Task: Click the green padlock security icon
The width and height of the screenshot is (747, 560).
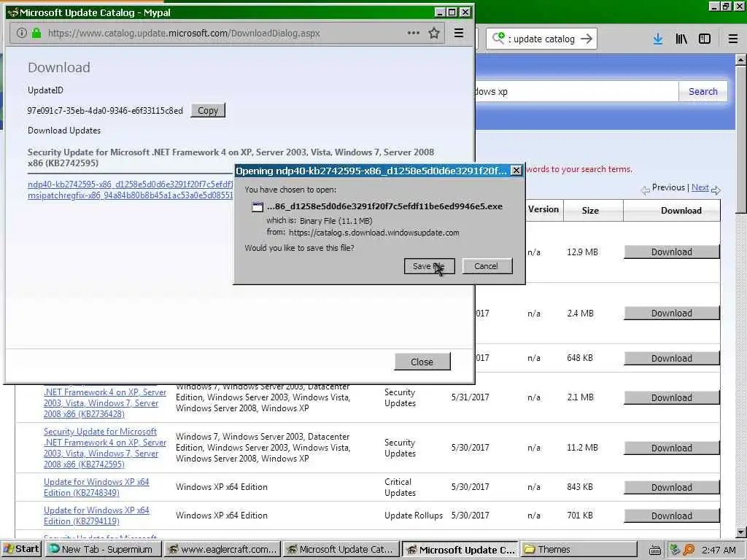Action: (36, 33)
